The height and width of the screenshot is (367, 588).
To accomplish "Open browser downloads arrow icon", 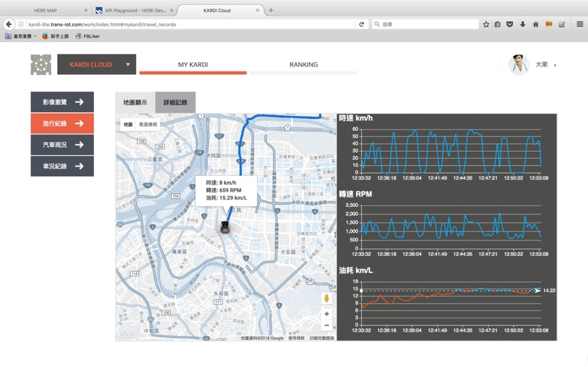I will click(x=523, y=25).
